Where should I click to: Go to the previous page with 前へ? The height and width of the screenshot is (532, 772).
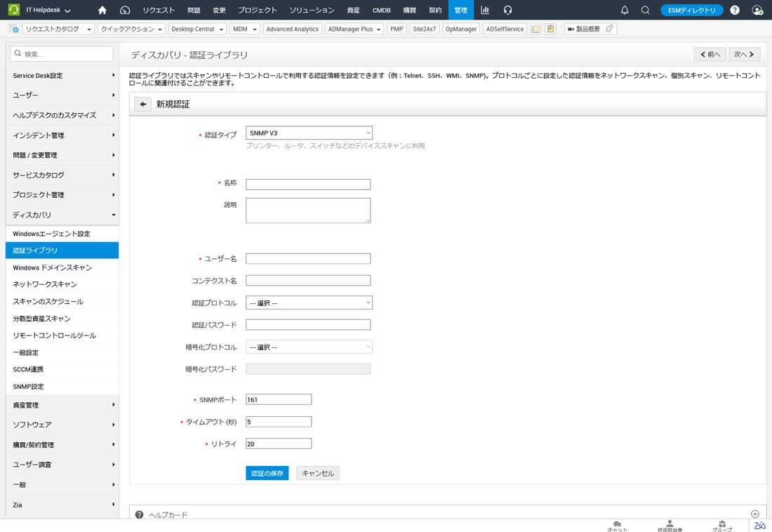point(710,54)
